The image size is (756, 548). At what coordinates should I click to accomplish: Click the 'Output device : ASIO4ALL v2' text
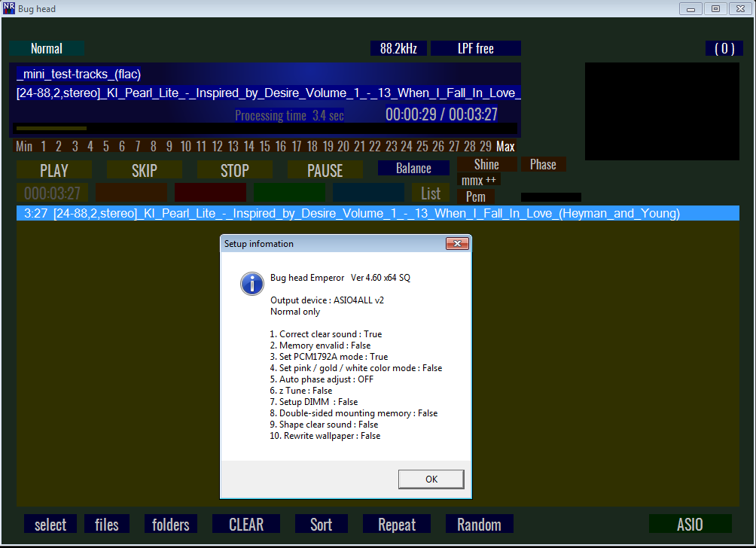pos(327,300)
